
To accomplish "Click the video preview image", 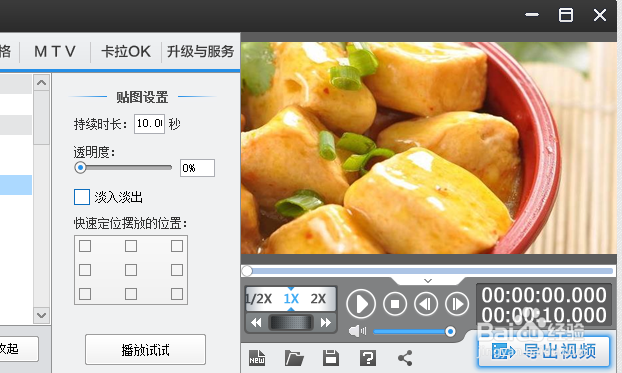I will 428,148.
